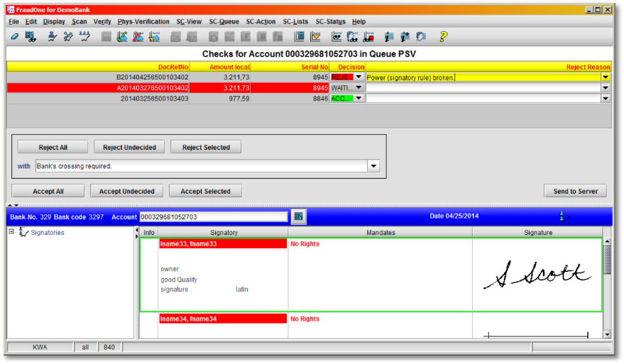Open Decision dropdown for the rejected check row

coord(358,77)
